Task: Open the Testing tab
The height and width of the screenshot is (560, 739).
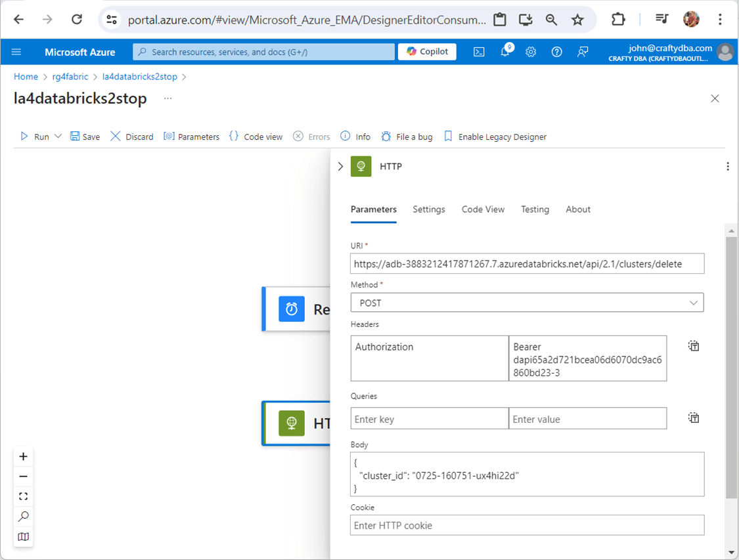Action: click(535, 209)
